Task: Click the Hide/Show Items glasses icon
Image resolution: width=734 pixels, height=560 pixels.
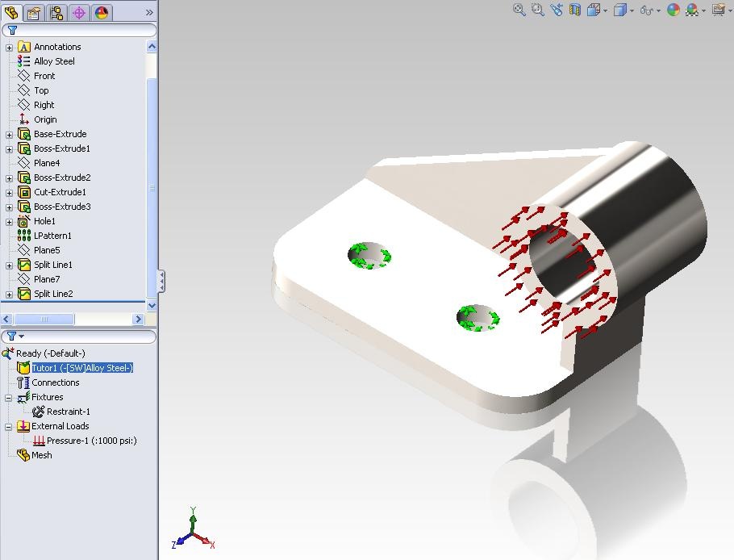Action: (x=646, y=10)
